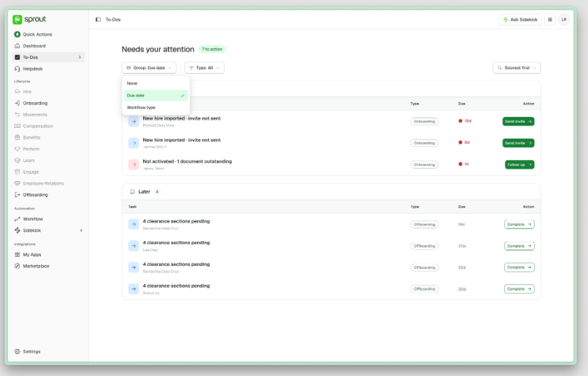
Task: Open the apps grid icon in the header
Action: click(x=550, y=20)
